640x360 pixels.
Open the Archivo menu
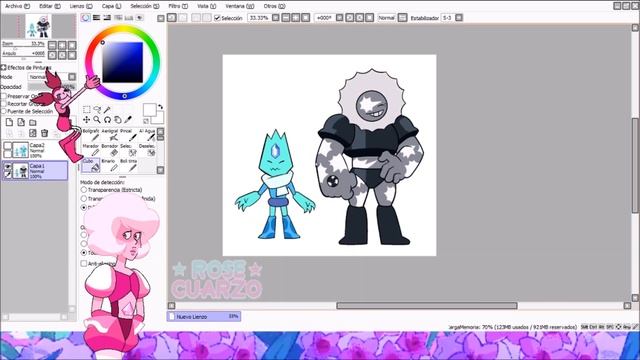[18, 6]
